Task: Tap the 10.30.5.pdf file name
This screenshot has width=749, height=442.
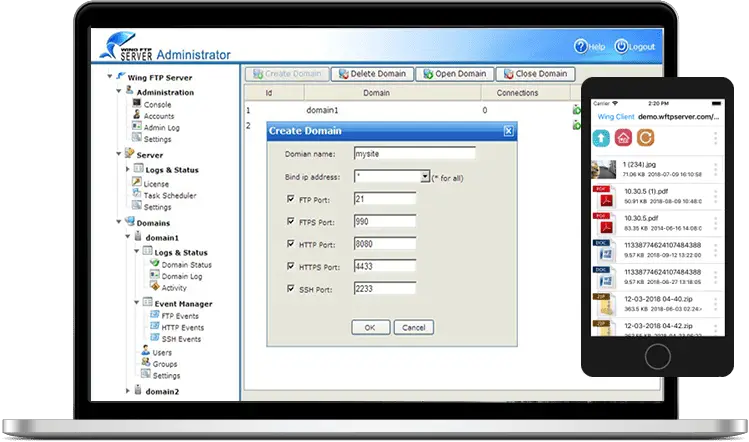Action: (641, 218)
